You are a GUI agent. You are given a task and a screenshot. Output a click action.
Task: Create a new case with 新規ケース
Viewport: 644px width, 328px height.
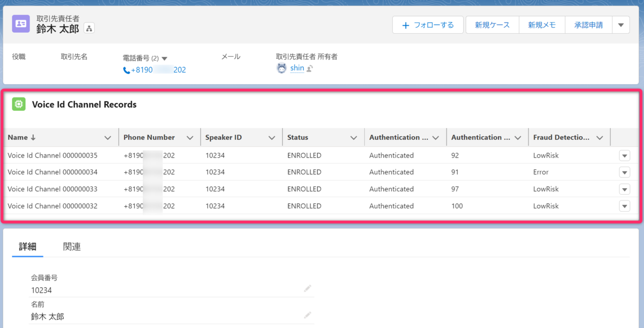tap(492, 25)
